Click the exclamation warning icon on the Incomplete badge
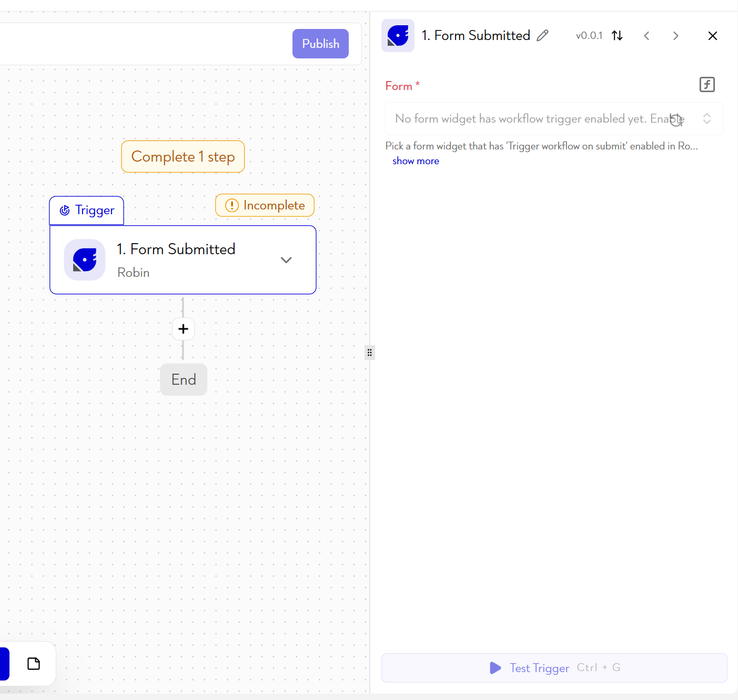This screenshot has height=700, width=738. point(232,205)
